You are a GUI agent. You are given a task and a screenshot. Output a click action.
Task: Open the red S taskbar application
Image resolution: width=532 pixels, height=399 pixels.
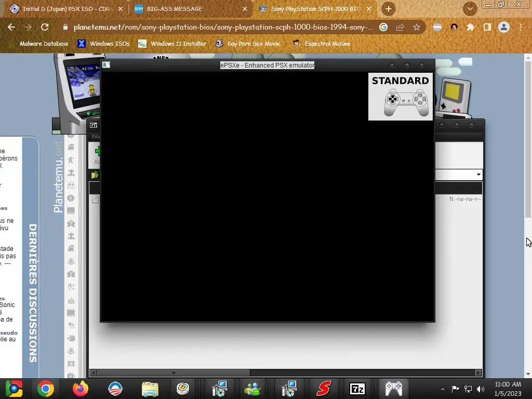coord(324,389)
